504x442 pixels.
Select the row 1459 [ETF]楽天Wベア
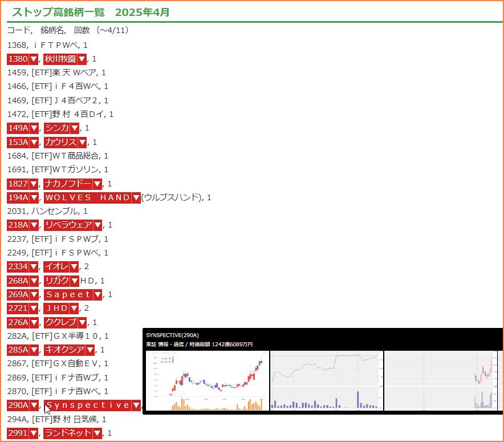(56, 72)
